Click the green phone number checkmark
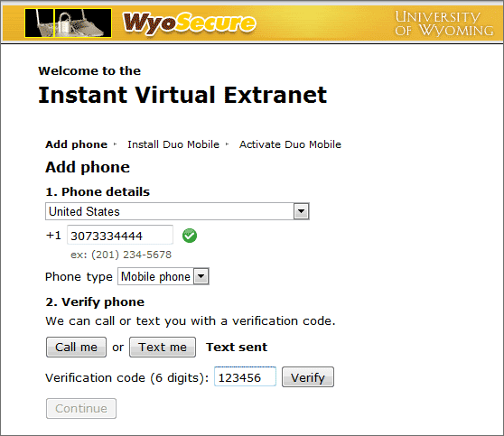 click(x=190, y=236)
